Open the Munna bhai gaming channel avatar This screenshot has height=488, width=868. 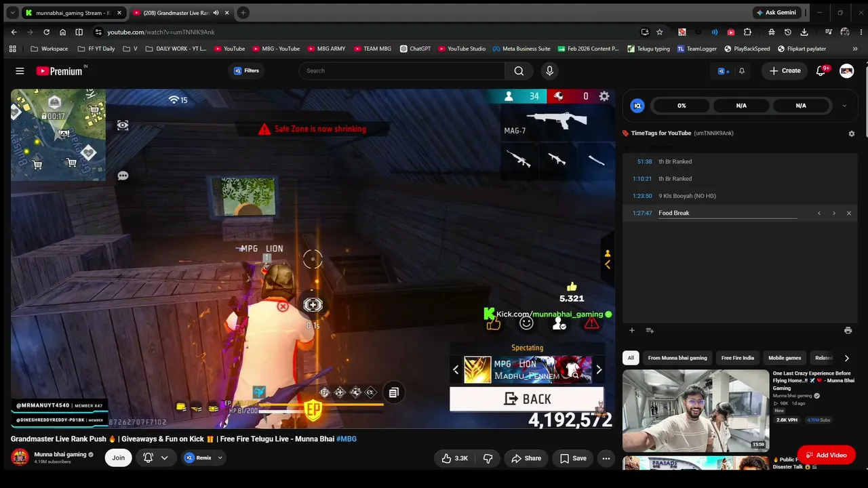tap(20, 457)
